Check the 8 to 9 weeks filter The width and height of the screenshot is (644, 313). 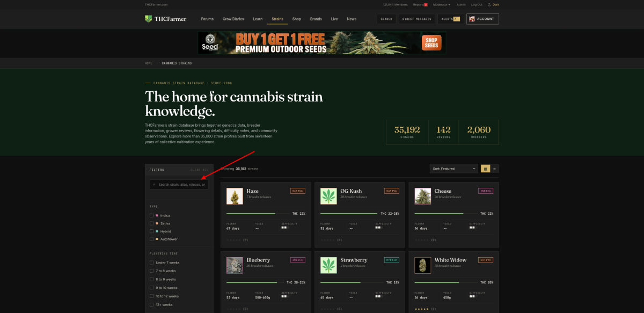click(x=151, y=279)
